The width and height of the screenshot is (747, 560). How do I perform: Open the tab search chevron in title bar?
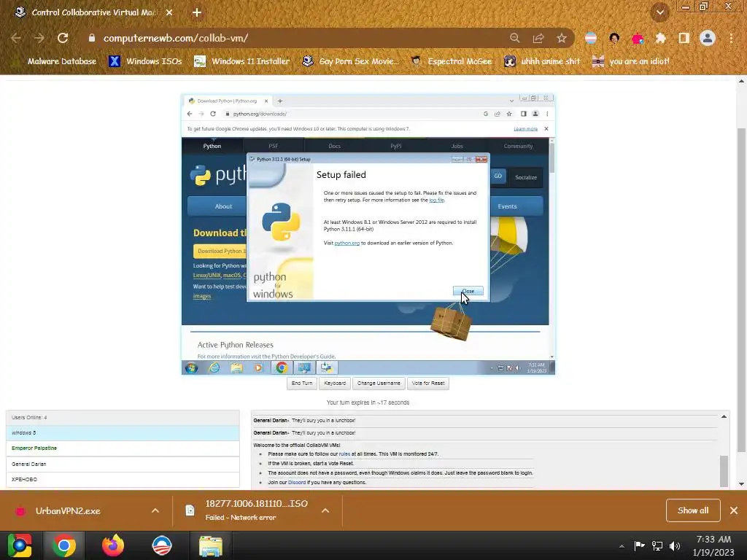[x=660, y=12]
